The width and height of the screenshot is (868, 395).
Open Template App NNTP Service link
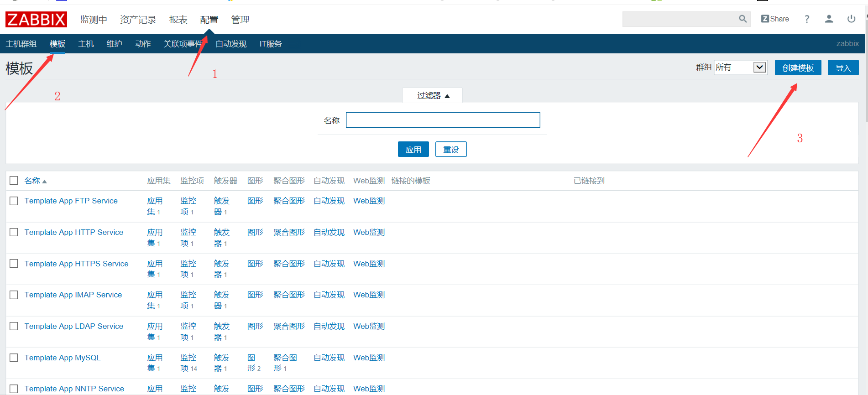pyautogui.click(x=74, y=389)
